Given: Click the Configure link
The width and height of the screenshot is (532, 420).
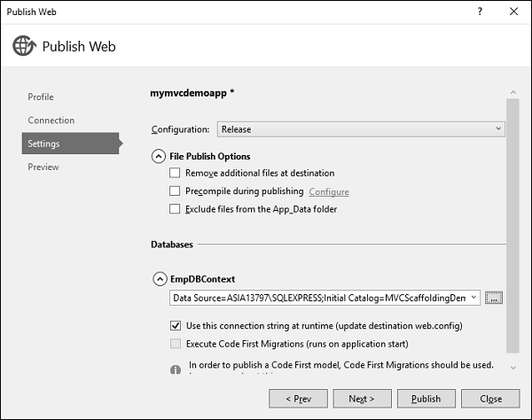Looking at the screenshot, I should click(x=329, y=191).
